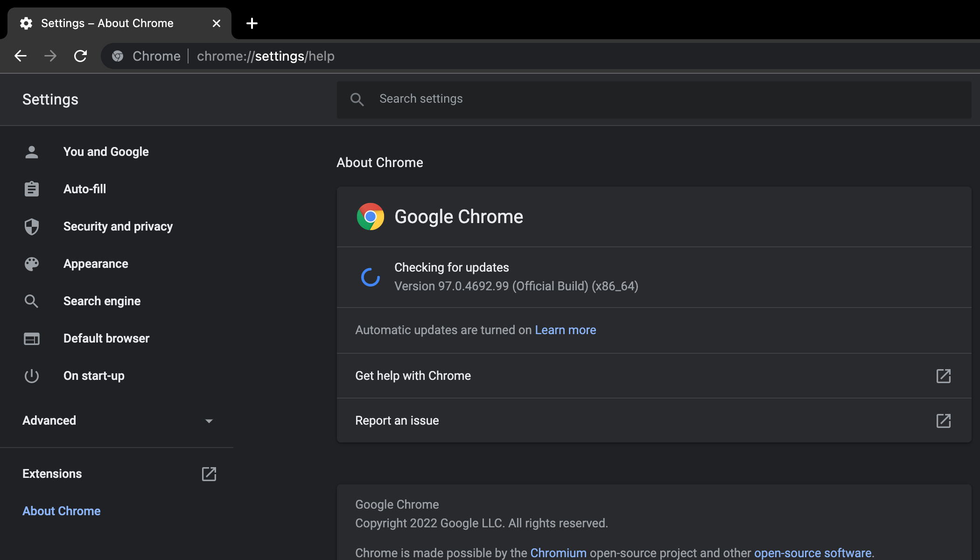The height and width of the screenshot is (560, 980).
Task: Click Report an issue external link
Action: [x=943, y=420]
